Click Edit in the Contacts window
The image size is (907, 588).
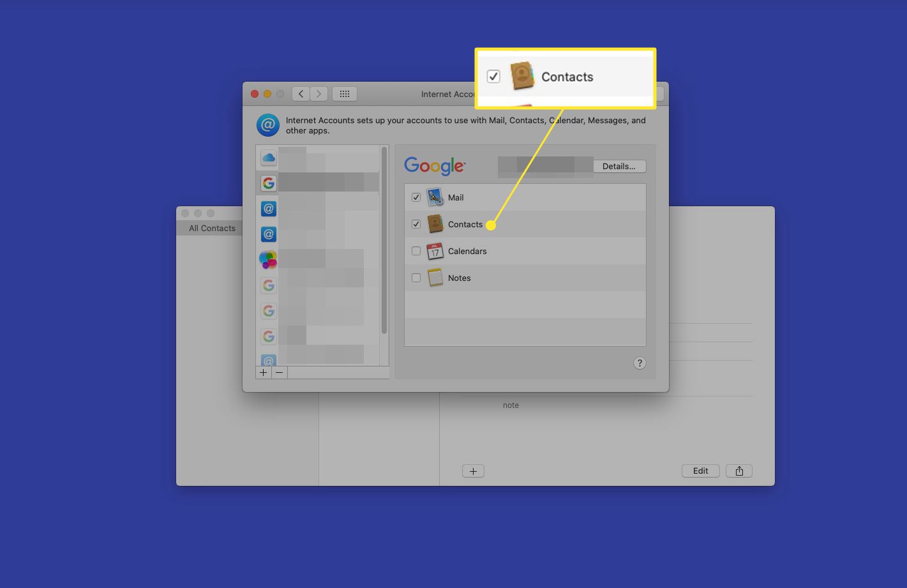coord(701,471)
